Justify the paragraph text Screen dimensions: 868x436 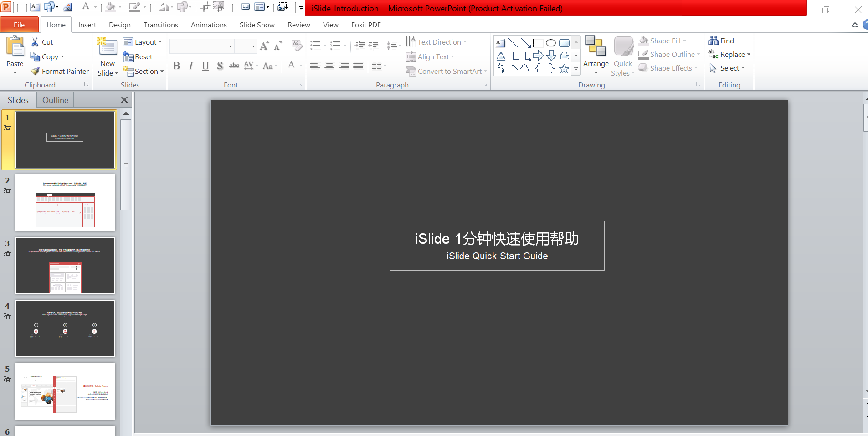[359, 66]
